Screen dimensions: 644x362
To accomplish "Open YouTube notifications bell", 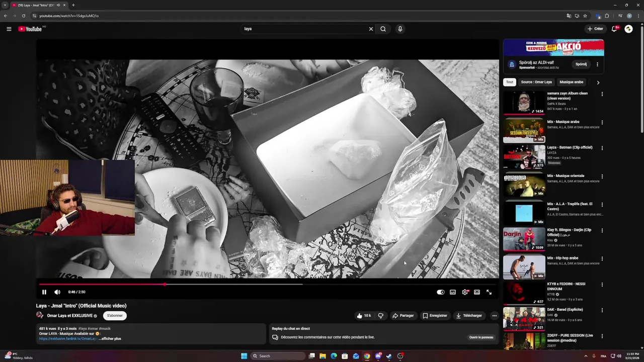I will click(614, 29).
